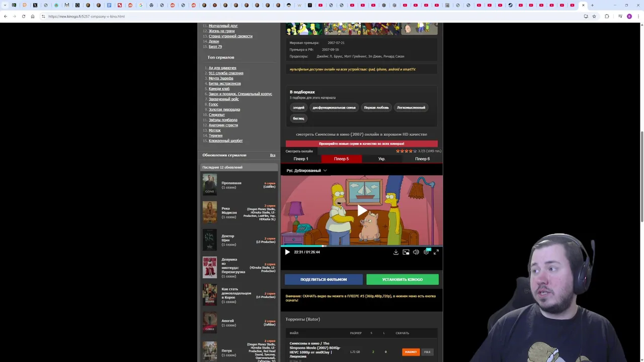This screenshot has width=644, height=362.
Task: Open Мечта Эшрефа link
Action: click(x=221, y=78)
